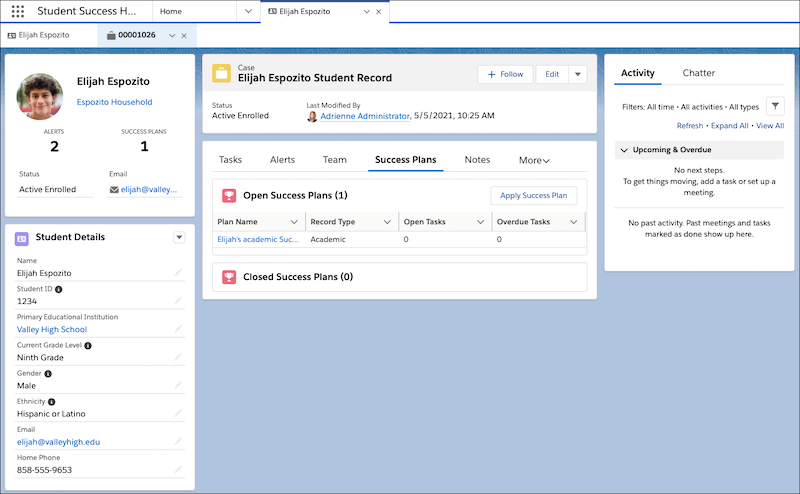
Task: Click pencil edit icon beside Student ID
Action: pos(178,300)
